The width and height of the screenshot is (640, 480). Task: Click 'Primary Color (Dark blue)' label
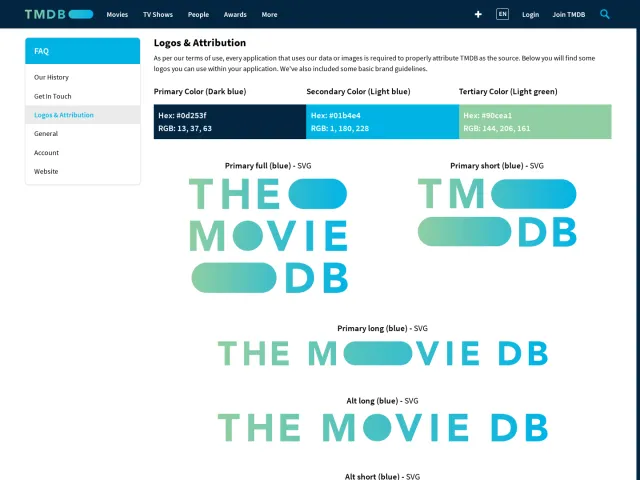click(200, 91)
